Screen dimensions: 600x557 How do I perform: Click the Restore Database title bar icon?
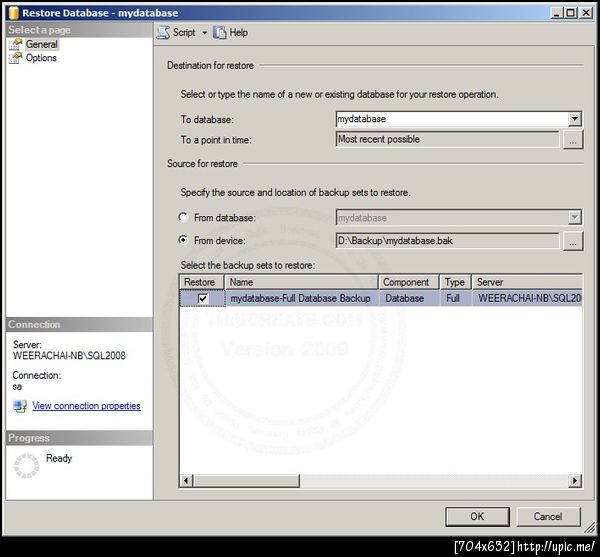pyautogui.click(x=14, y=13)
